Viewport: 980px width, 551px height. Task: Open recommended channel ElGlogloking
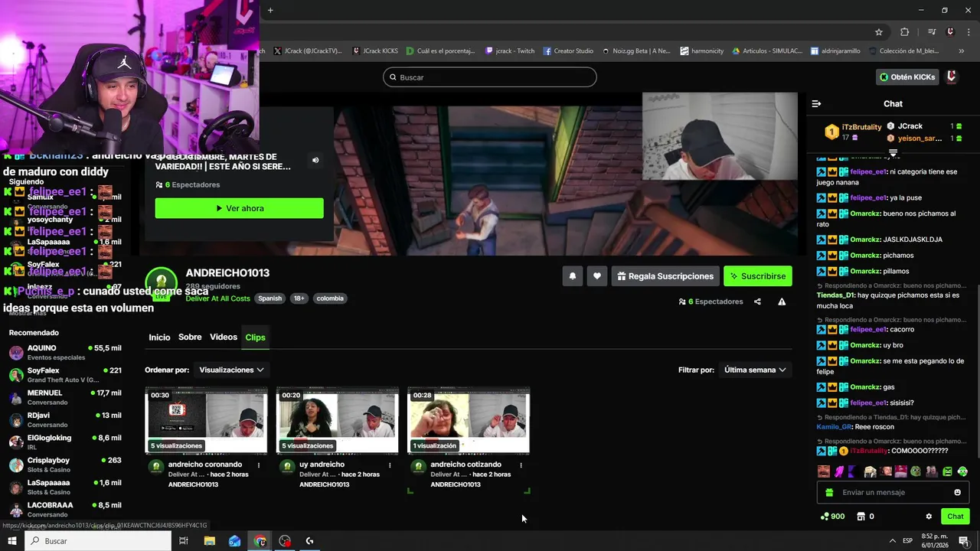pyautogui.click(x=64, y=442)
